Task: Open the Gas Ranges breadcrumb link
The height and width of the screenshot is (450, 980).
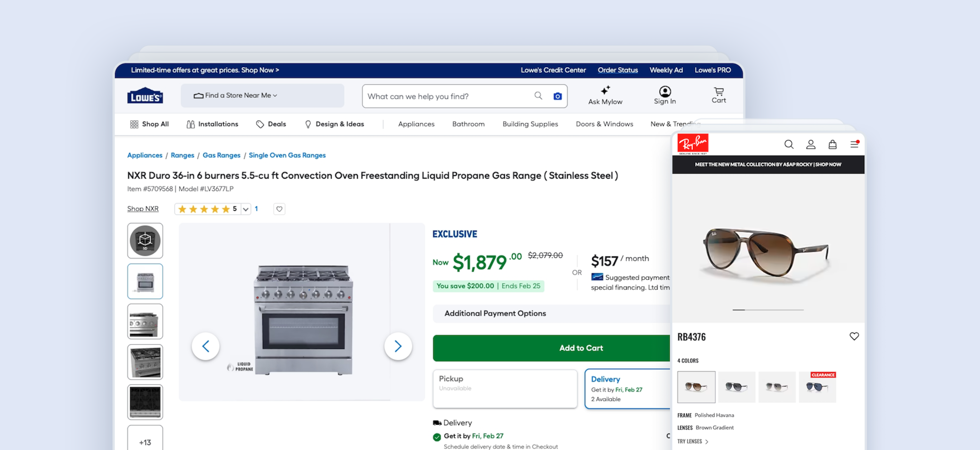Action: click(222, 155)
